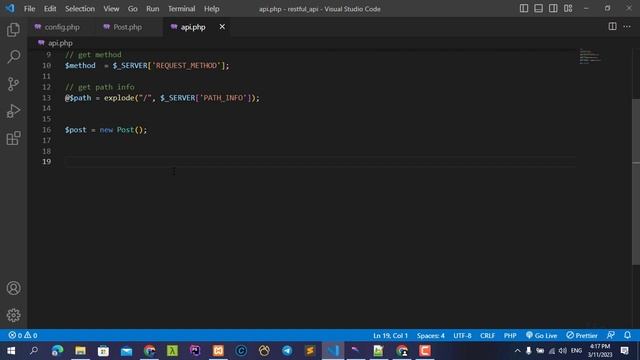Click line number 16 in gutter
Screen dimensions: 640x360
click(47, 130)
